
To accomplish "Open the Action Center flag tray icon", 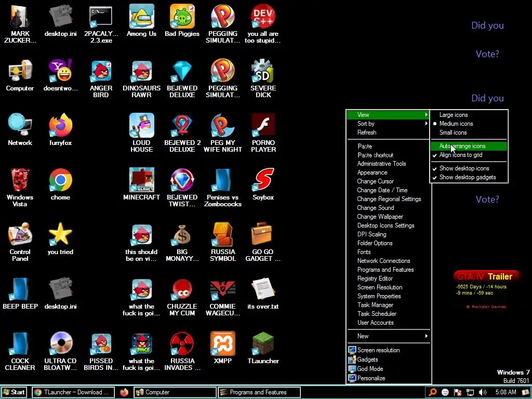I will coord(457,392).
